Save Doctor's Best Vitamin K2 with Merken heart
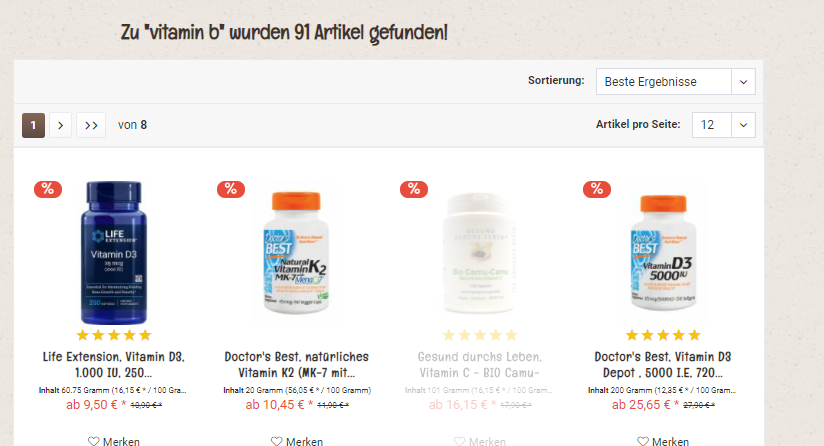824x446 pixels. 296,441
